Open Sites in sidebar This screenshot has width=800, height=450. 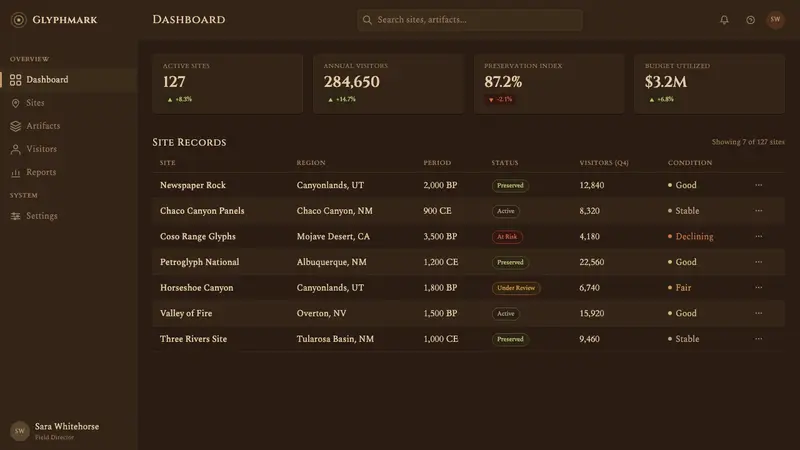(x=68, y=103)
